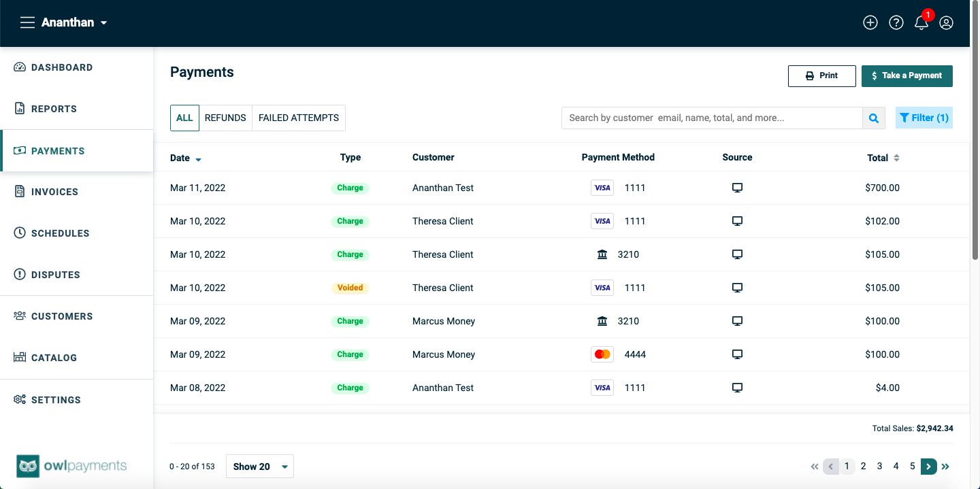Screen dimensions: 980x489
Task: Click the monitor source icon for $700.00 payment
Action: click(737, 188)
